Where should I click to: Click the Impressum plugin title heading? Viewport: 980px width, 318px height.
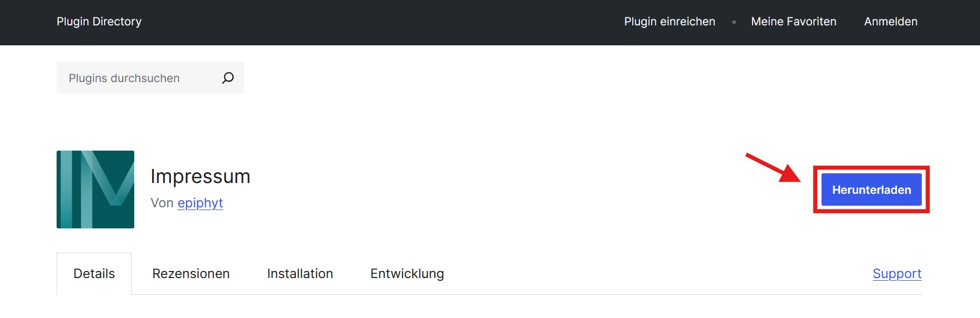[x=201, y=177]
